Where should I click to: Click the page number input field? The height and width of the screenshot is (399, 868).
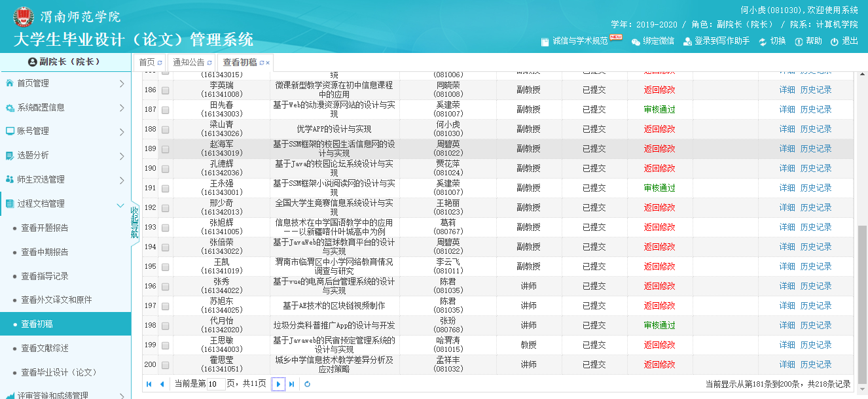[215, 384]
